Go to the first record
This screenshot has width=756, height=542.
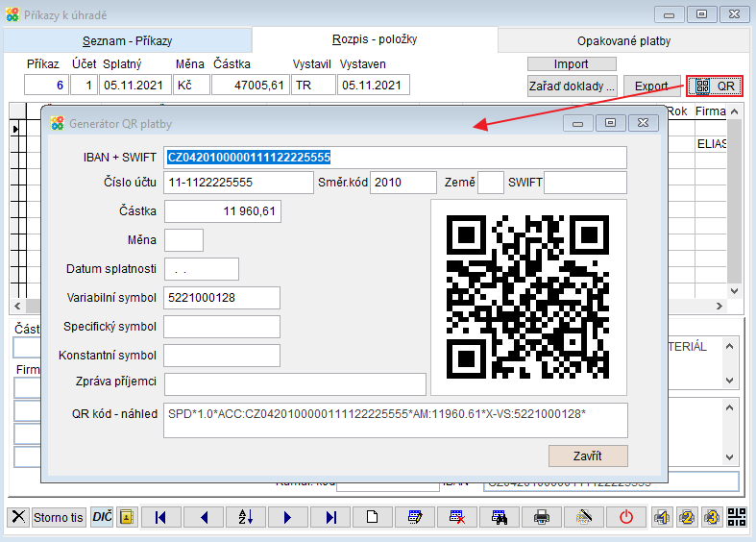pos(160,517)
